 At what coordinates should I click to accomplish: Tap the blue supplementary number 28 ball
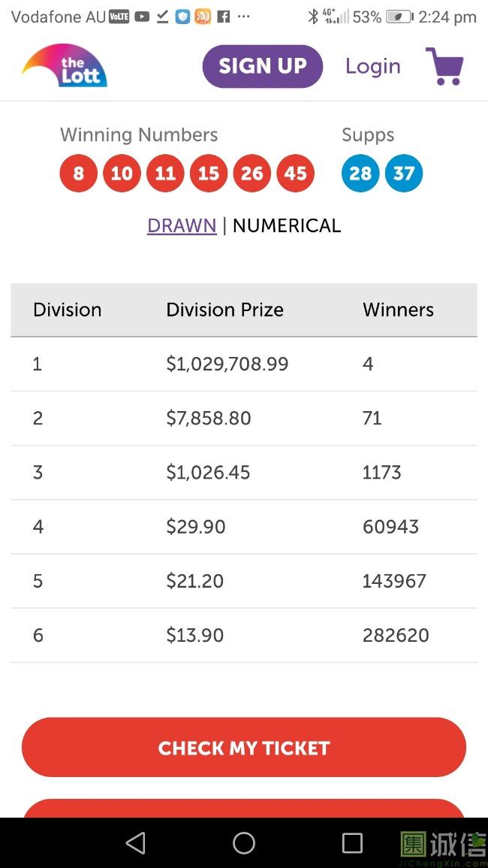(360, 174)
